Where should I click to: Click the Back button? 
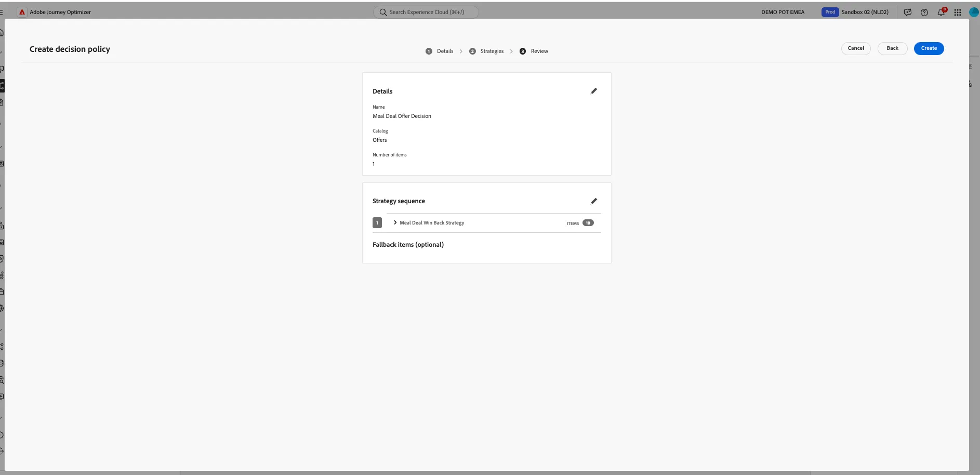point(892,48)
